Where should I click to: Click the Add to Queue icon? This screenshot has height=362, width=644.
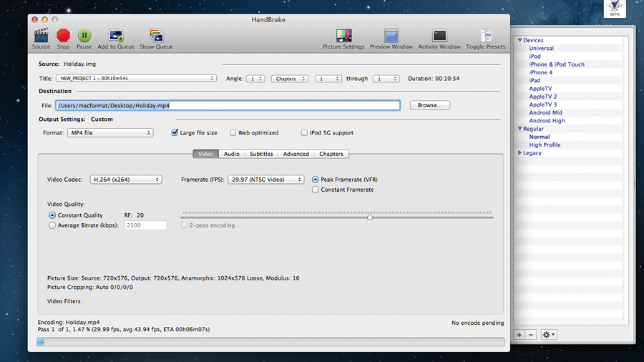tap(116, 35)
